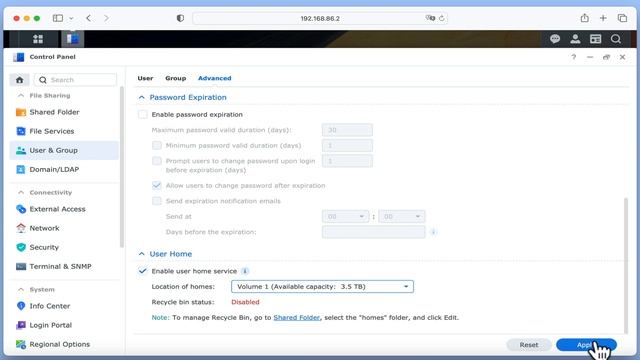
Task: Open Network settings
Action: [64, 228]
